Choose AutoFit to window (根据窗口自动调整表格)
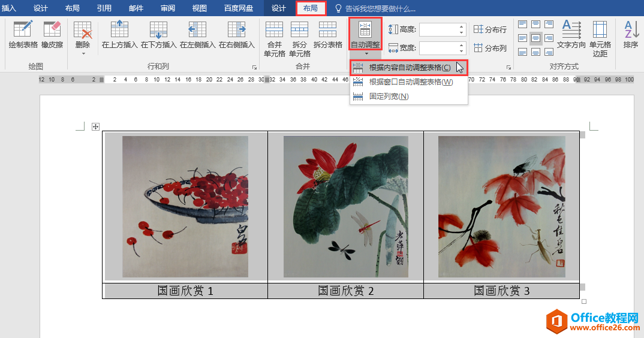Image resolution: width=644 pixels, height=338 pixels. point(409,82)
